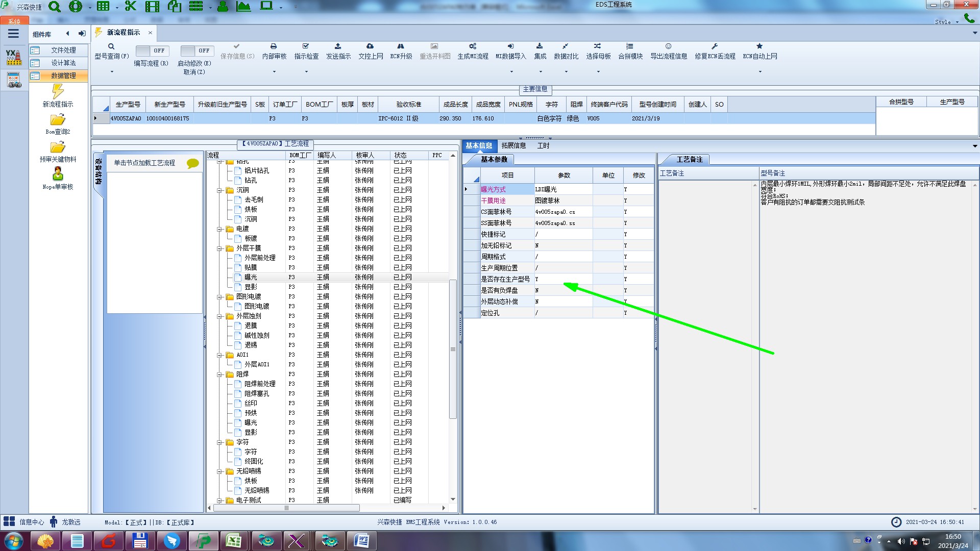Switch to the 工时 tab
Screen dimensions: 980x551
coord(543,146)
